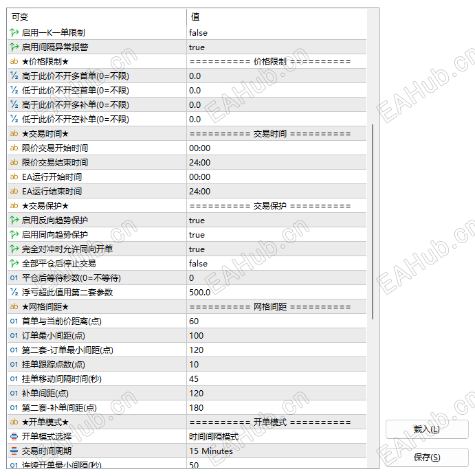475x476 pixels.
Task: Click the ½ icon beside 高于此价不开多补单
Action: pos(14,104)
